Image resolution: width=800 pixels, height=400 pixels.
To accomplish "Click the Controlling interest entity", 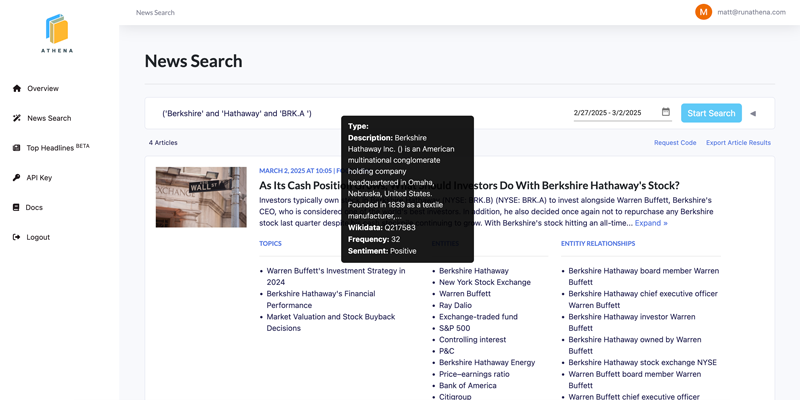I will (472, 340).
